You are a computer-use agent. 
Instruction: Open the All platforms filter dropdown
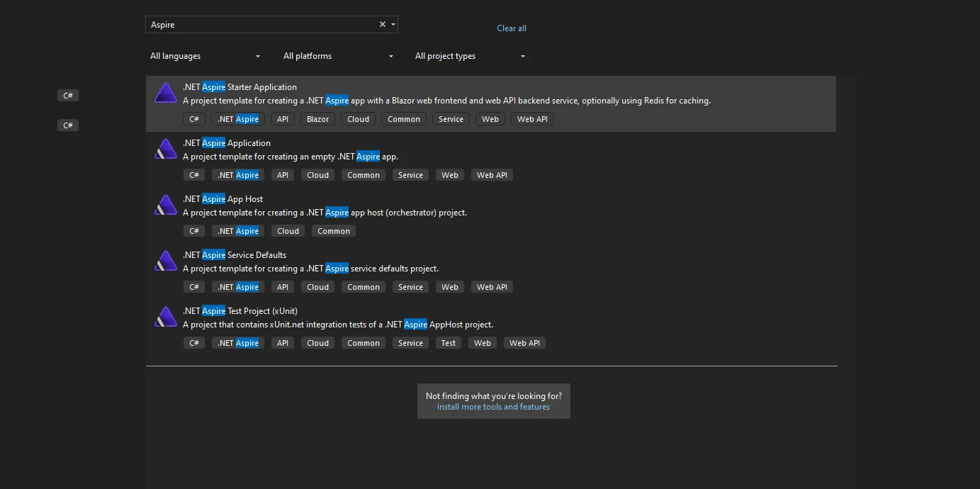tap(338, 56)
